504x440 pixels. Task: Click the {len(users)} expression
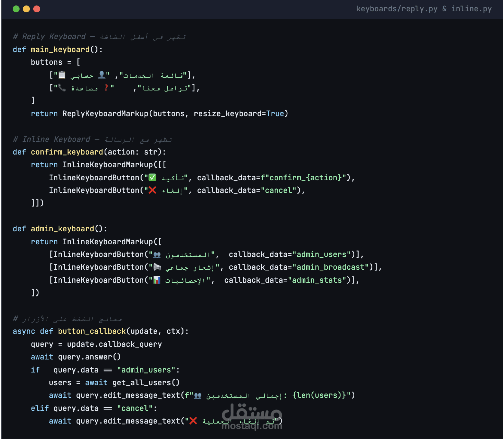(319, 395)
